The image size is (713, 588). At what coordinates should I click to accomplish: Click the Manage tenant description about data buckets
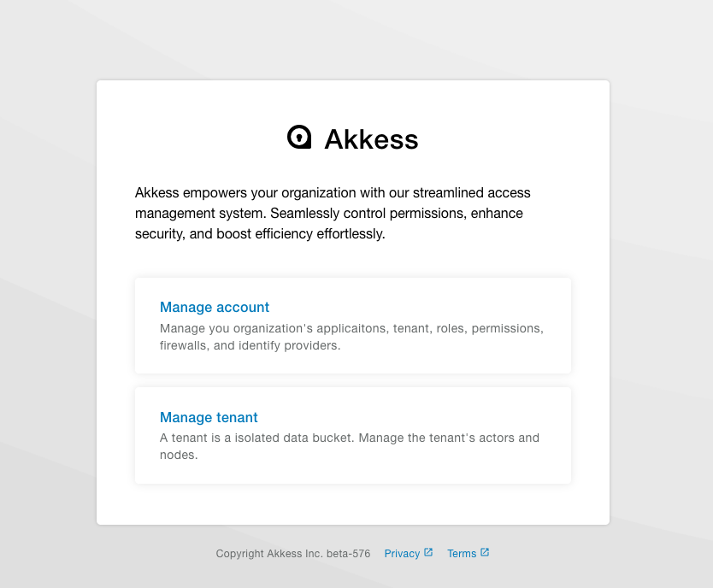tap(349, 445)
